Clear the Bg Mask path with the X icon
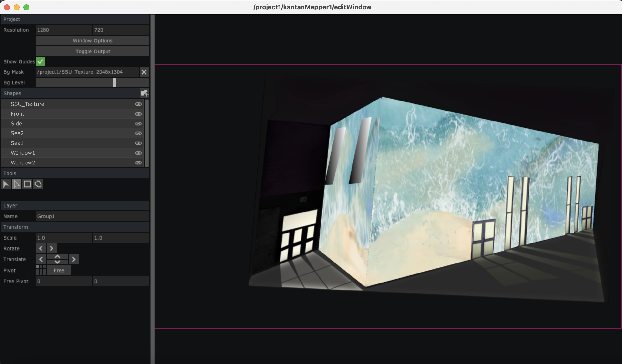Screen dimensions: 622x364 pyautogui.click(x=145, y=72)
